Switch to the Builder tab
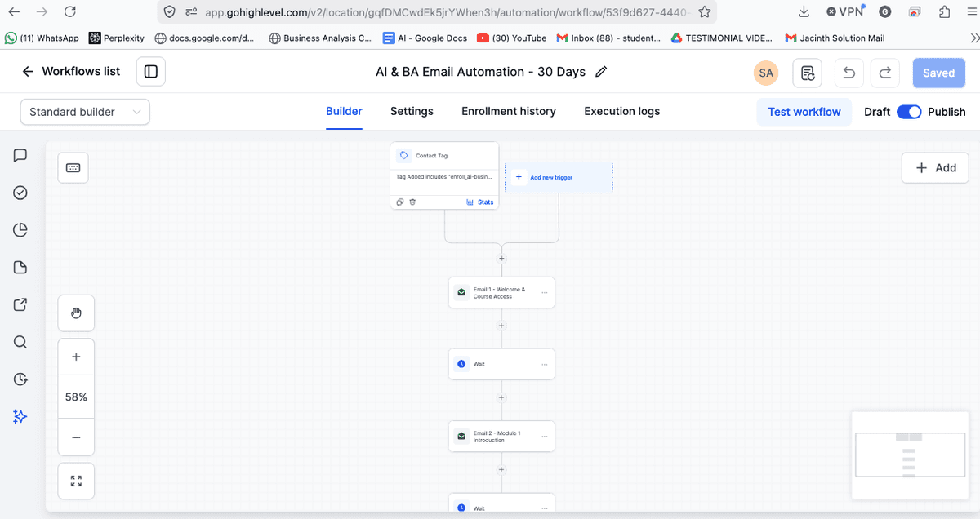The width and height of the screenshot is (980, 519). tap(344, 111)
